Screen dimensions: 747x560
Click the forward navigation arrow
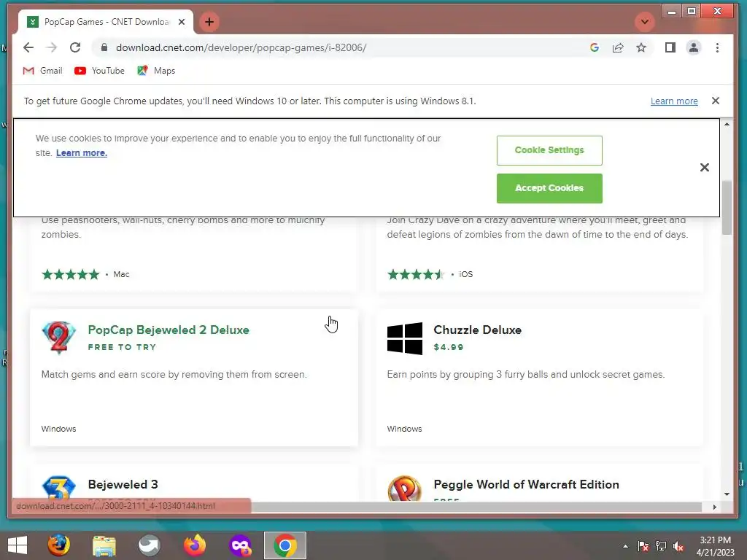(x=52, y=47)
